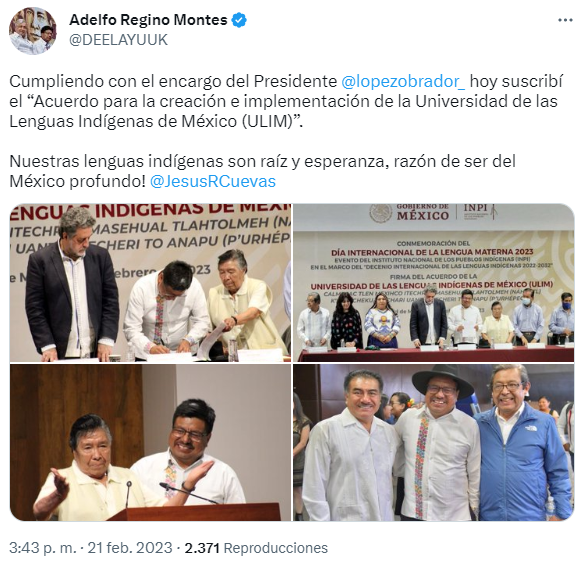
Task: Click the blue verified badge icon
Action: 239,20
